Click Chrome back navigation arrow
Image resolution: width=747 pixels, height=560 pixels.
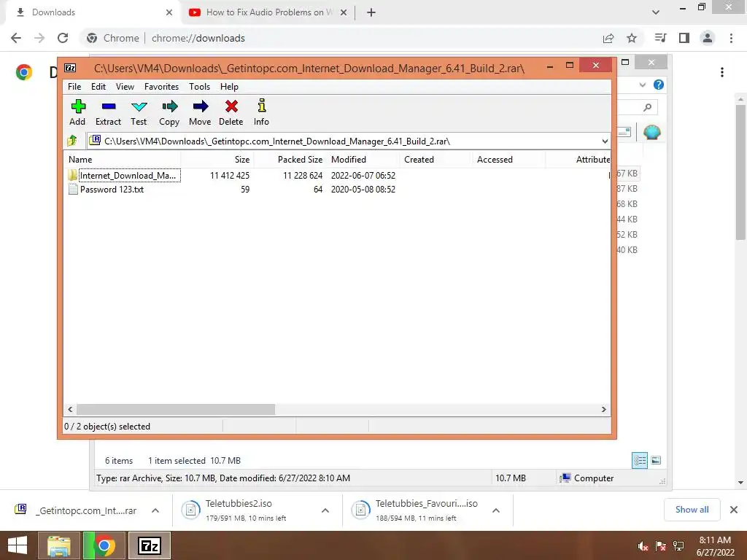[16, 38]
